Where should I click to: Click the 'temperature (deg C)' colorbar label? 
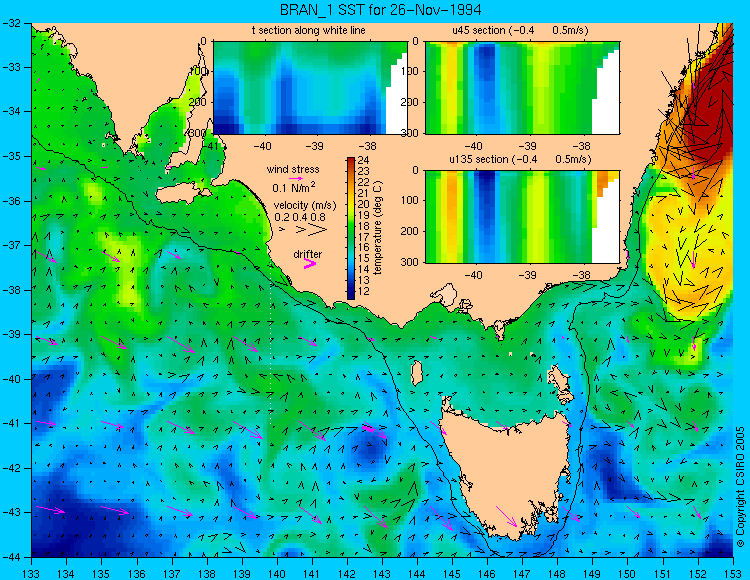(378, 228)
